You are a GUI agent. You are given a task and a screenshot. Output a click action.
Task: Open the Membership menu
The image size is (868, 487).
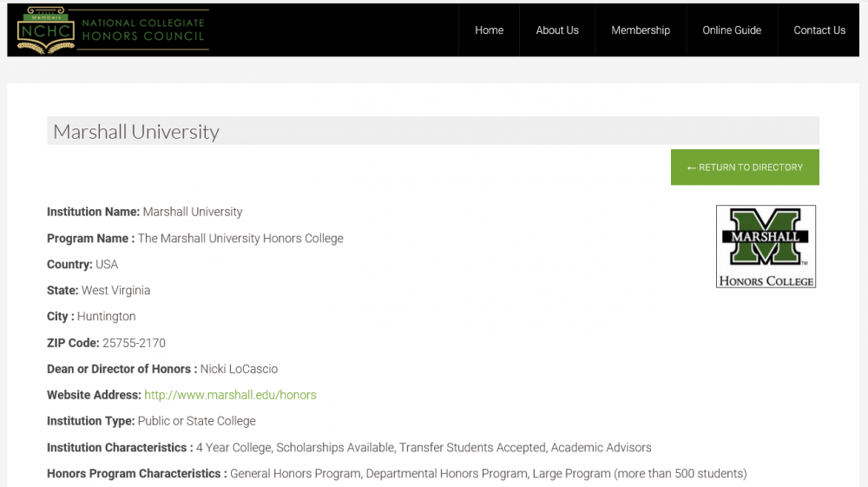point(641,30)
